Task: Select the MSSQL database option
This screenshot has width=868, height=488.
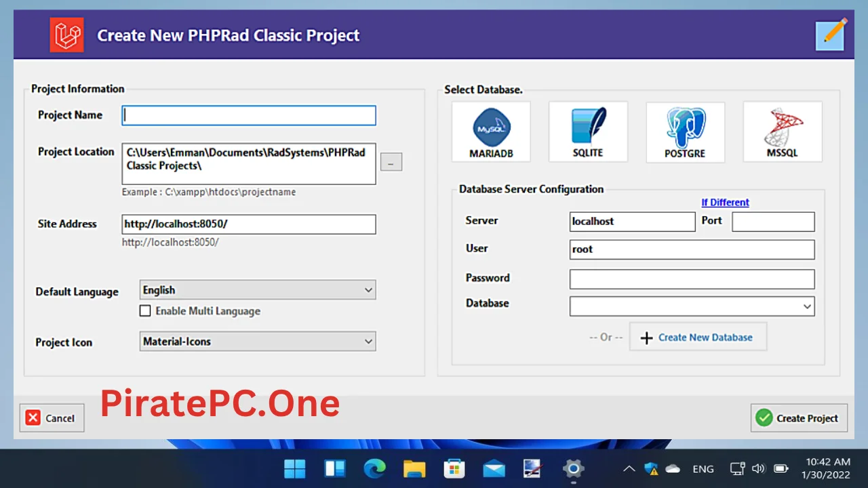Action: (x=783, y=132)
